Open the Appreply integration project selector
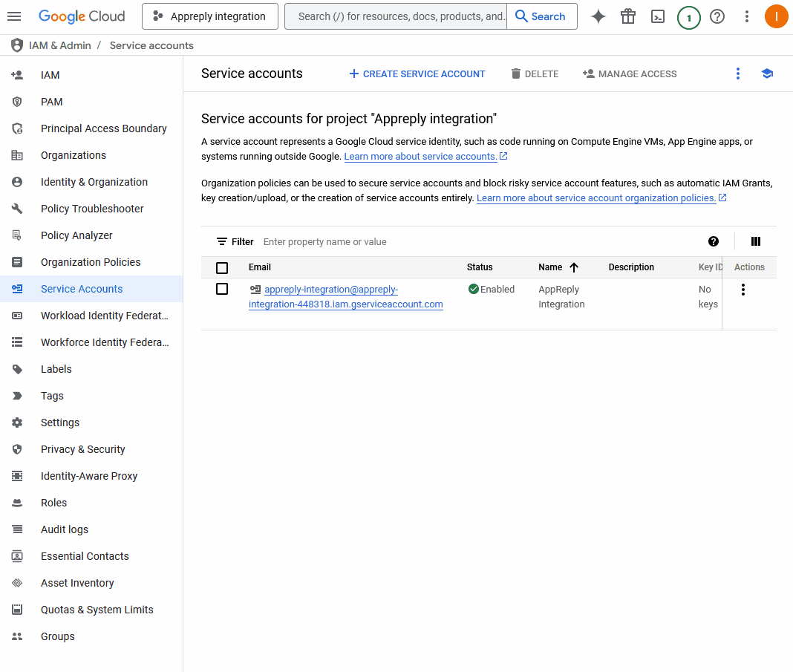Image resolution: width=793 pixels, height=672 pixels. 210,16
